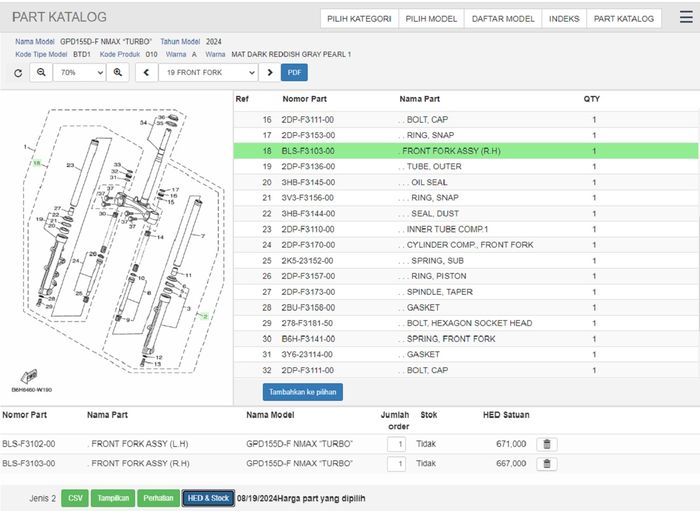Open the PILIH KATEGORI tab

(359, 19)
